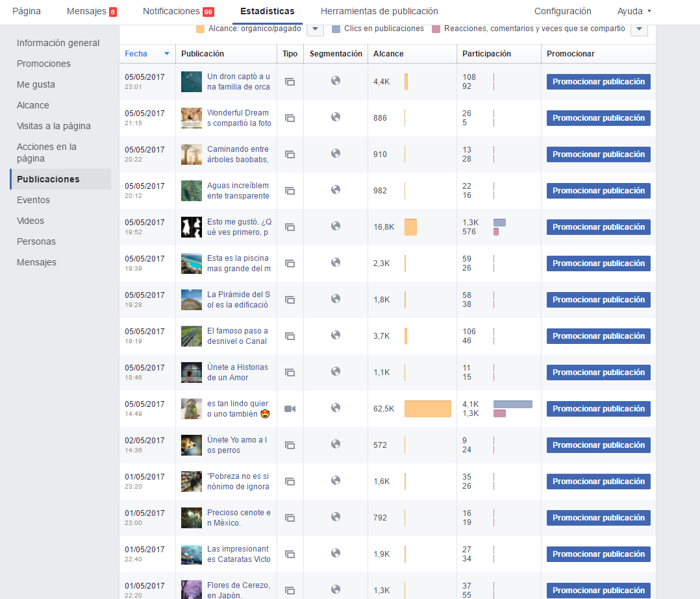The width and height of the screenshot is (700, 599).
Task: Click the globe icon in 'Únete a Historias' row
Action: (x=336, y=371)
